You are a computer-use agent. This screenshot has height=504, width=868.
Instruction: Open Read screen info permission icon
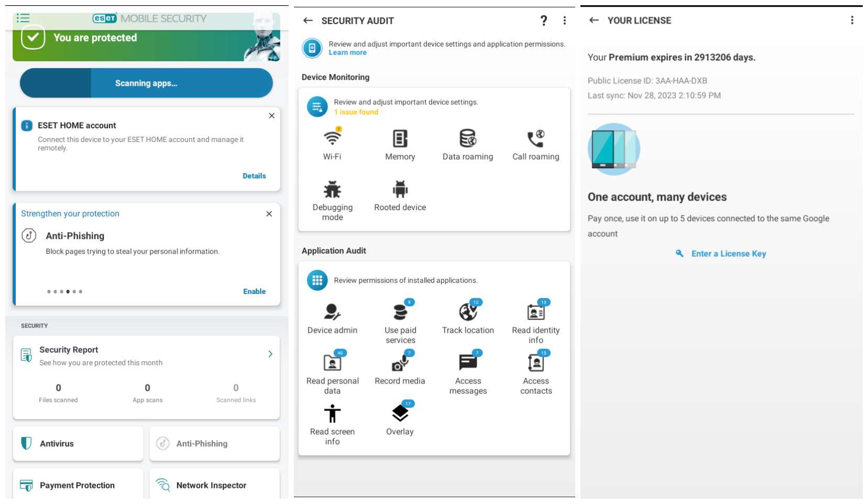[332, 413]
